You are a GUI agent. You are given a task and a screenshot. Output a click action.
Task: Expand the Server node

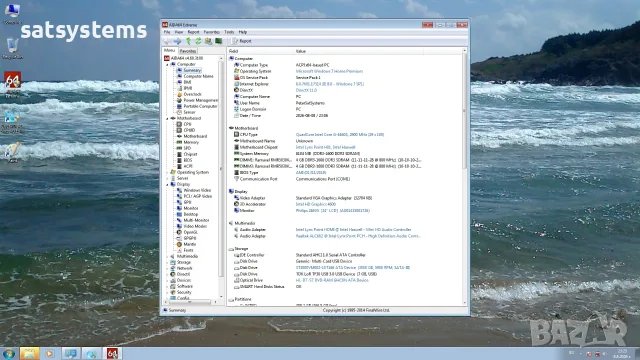[x=167, y=178]
